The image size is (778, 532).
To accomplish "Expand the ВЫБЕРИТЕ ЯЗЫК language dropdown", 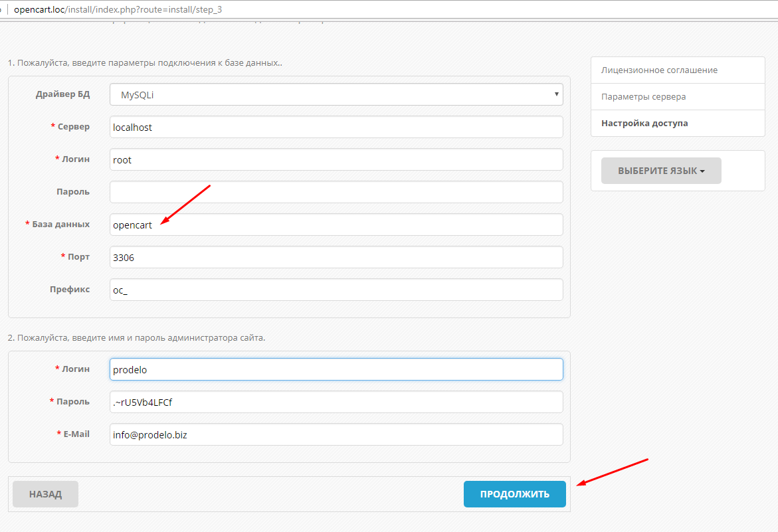I will 660,171.
